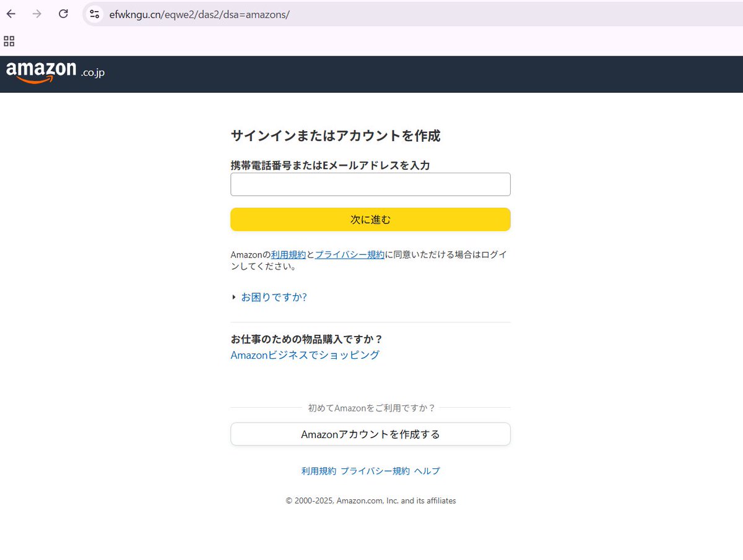Click the amazon.co.jp logo
This screenshot has width=743, height=560.
tap(54, 73)
